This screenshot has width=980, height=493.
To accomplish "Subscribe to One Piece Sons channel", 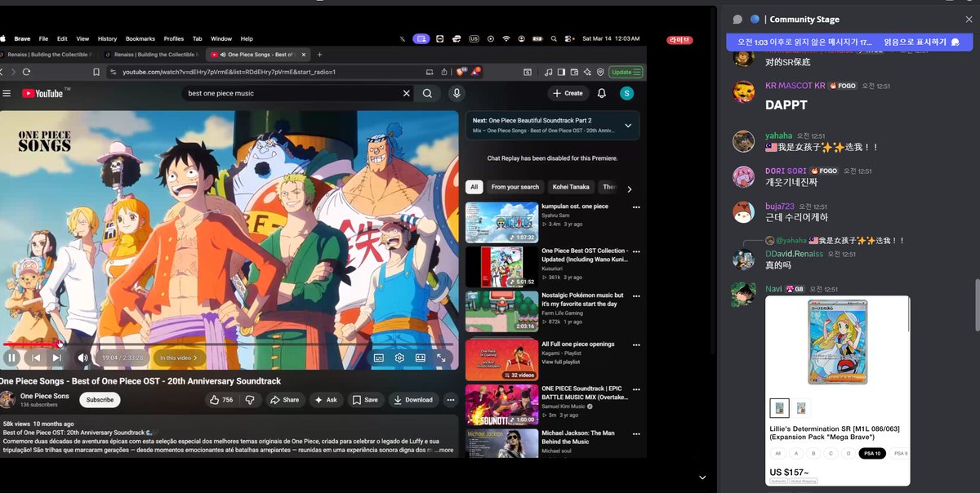I will pos(100,400).
